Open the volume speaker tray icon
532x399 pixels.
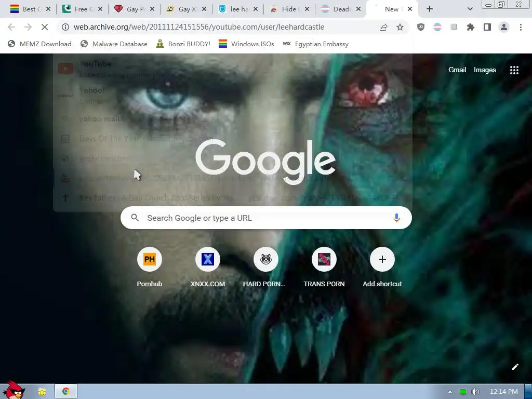point(475,392)
